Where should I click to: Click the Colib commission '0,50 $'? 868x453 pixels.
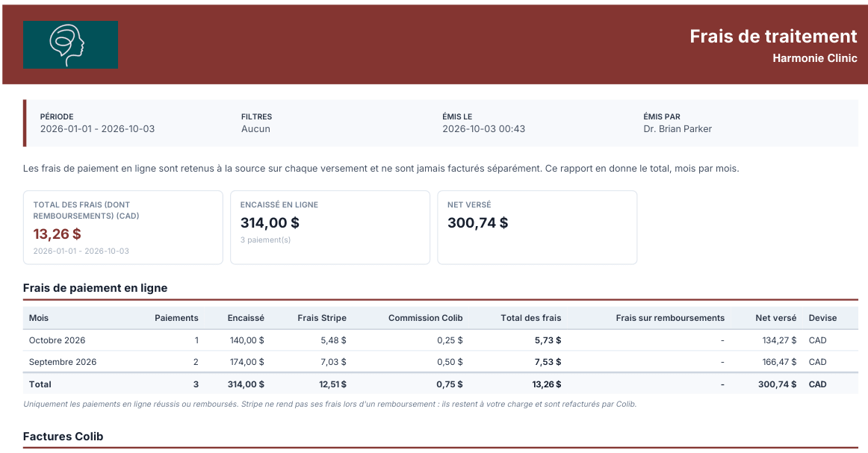click(450, 362)
